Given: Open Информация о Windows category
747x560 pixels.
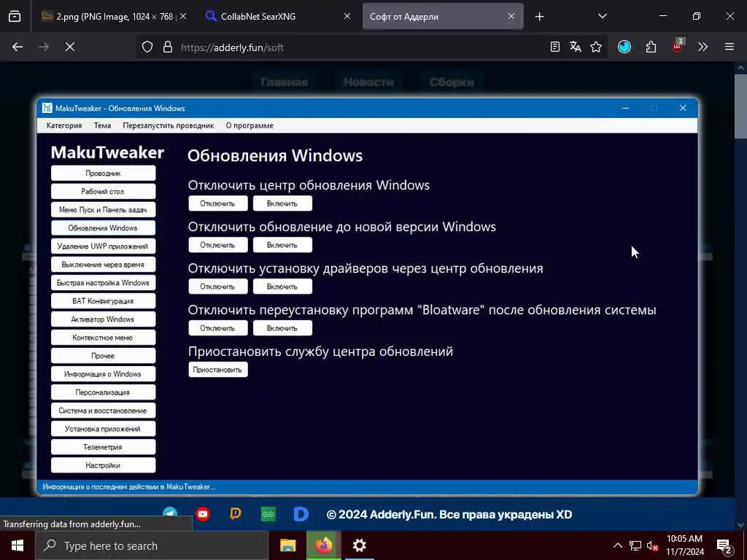Looking at the screenshot, I should pyautogui.click(x=104, y=374).
